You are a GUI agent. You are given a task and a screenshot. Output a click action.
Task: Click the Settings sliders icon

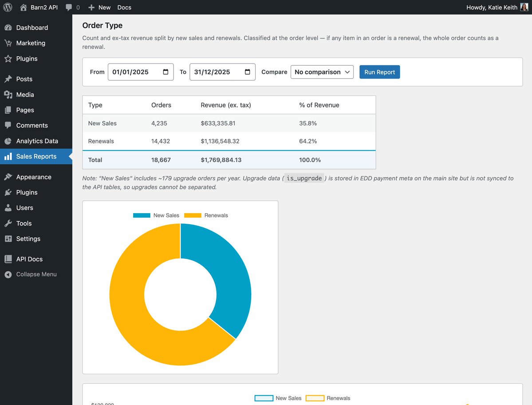(8, 238)
